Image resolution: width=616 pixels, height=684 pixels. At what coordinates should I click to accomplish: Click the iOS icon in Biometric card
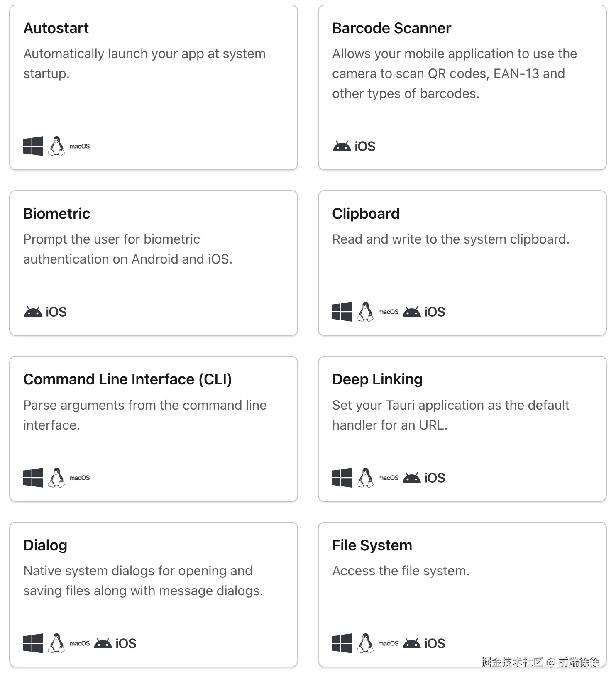[56, 312]
